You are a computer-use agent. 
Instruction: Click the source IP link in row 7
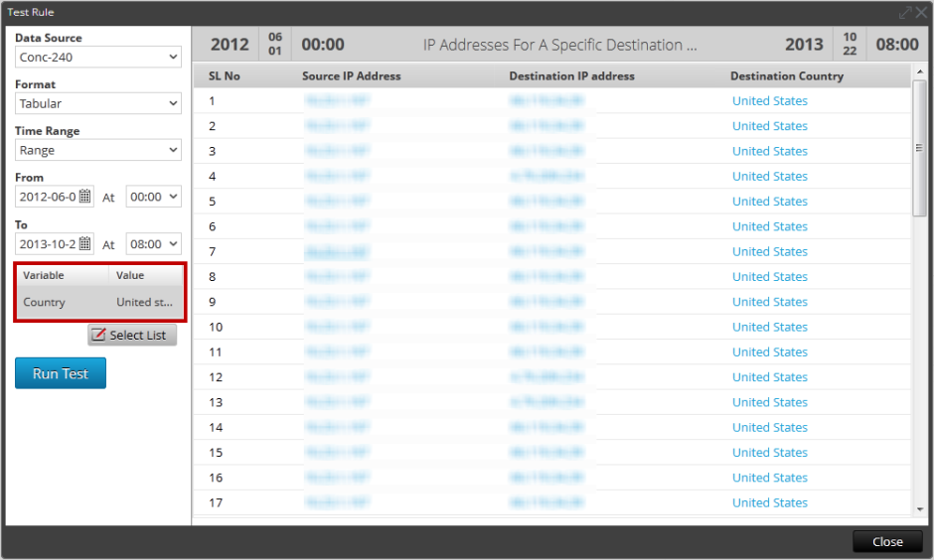click(337, 252)
